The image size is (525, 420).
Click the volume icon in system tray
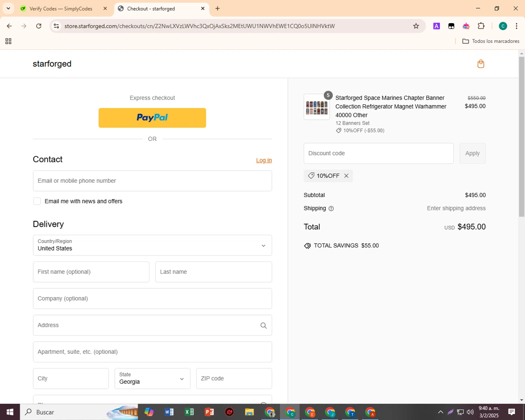[x=470, y=412]
